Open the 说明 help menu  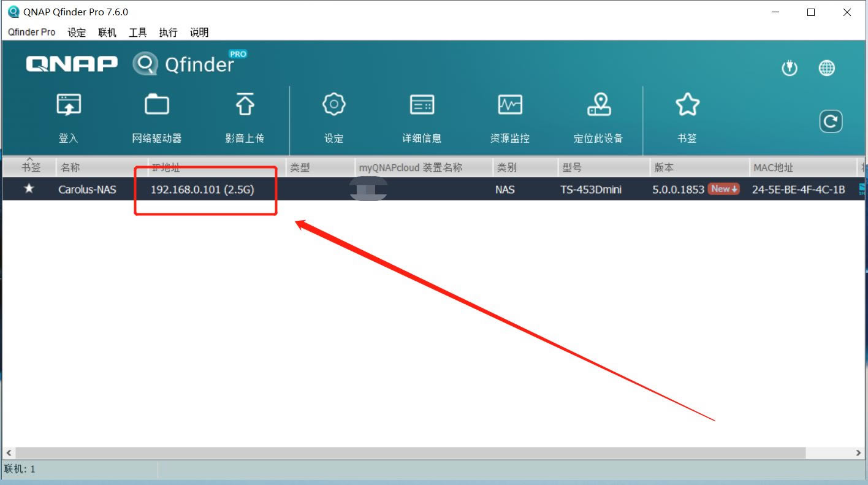199,32
